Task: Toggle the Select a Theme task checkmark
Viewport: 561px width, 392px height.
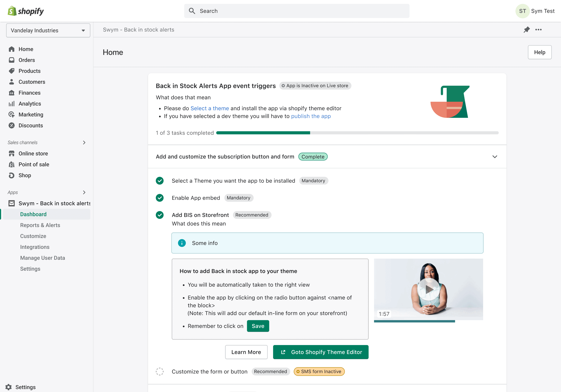Action: point(160,181)
